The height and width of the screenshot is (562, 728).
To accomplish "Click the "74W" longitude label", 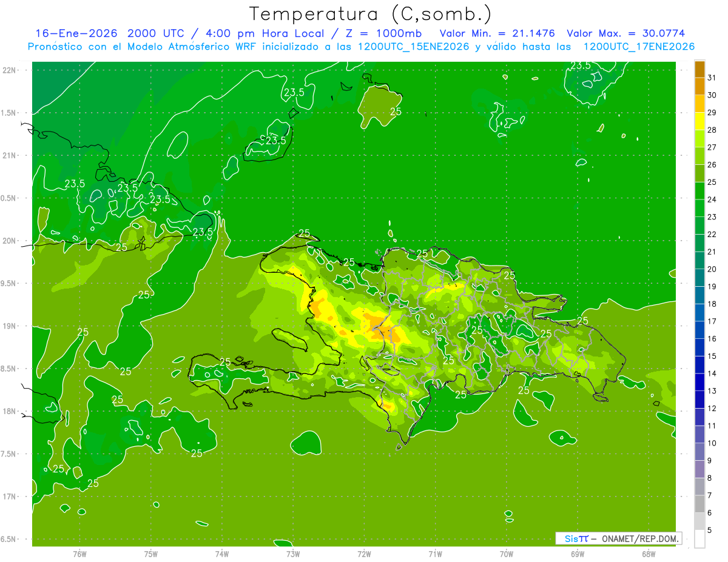I will click(x=222, y=554).
